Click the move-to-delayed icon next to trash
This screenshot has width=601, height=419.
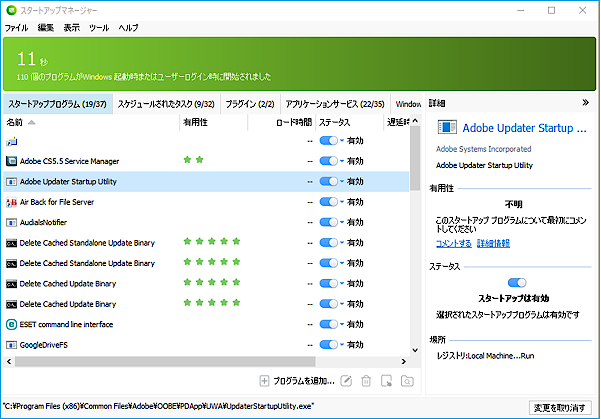(386, 381)
